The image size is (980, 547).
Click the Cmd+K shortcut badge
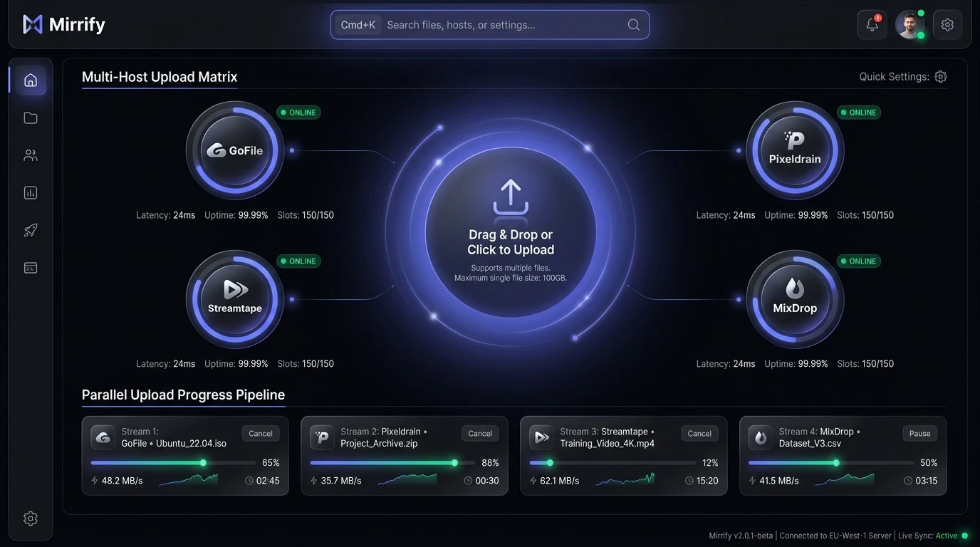tap(358, 25)
